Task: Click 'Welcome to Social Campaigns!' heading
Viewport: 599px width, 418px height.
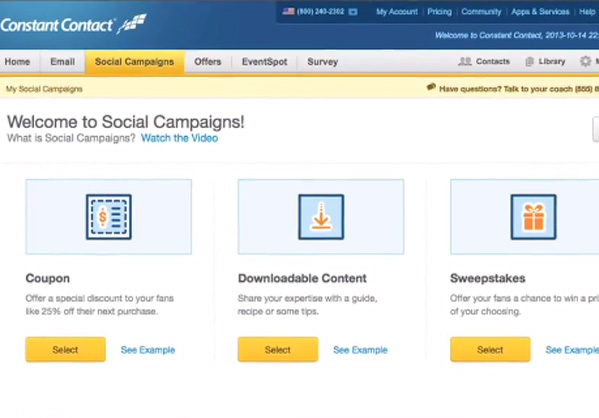Action: [125, 122]
